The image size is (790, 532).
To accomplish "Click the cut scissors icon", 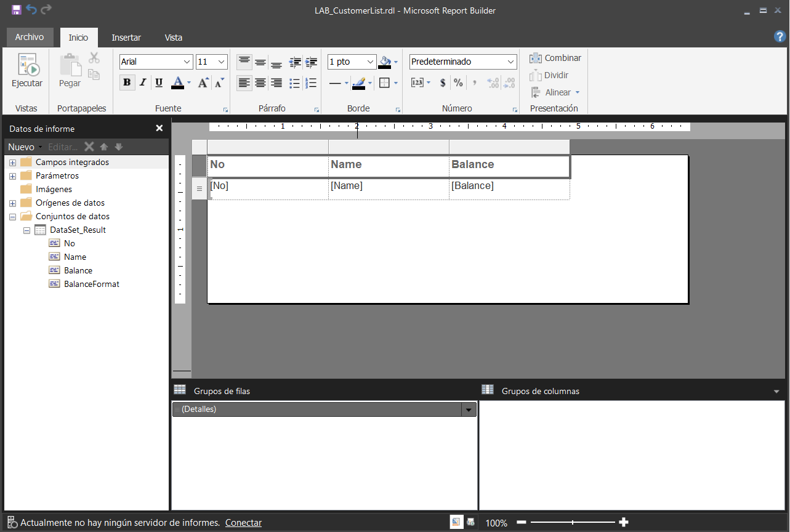I will (x=94, y=58).
